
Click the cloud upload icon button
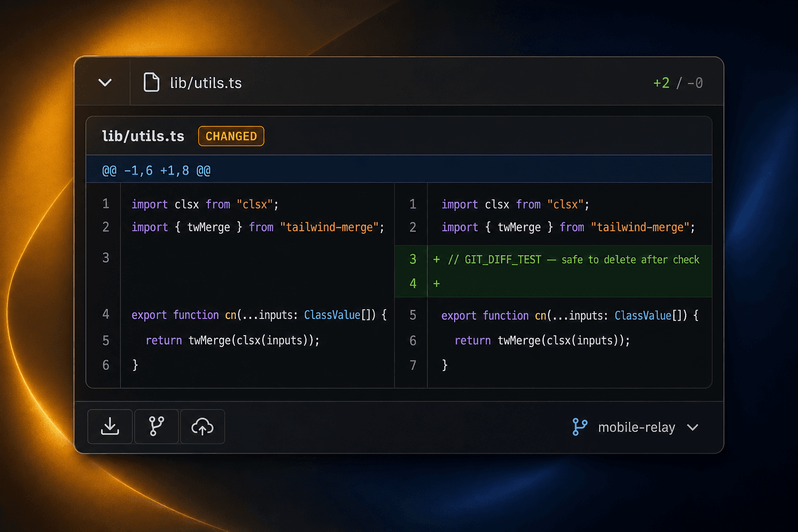203,427
